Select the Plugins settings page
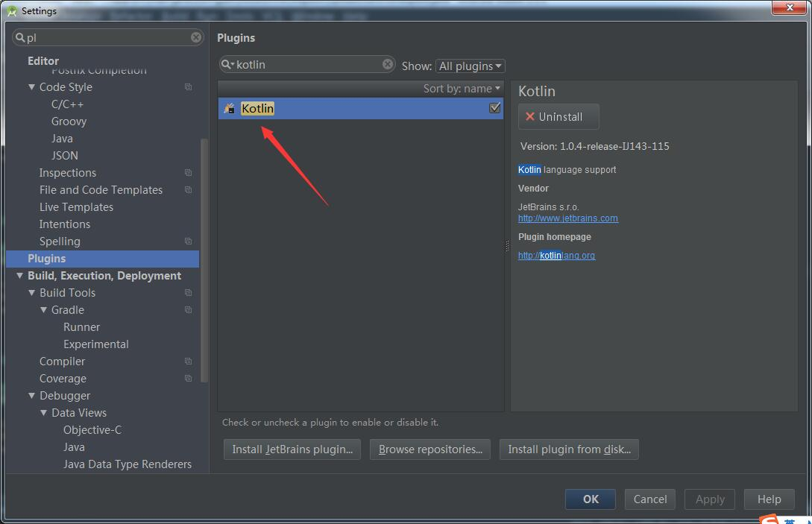 click(x=103, y=259)
